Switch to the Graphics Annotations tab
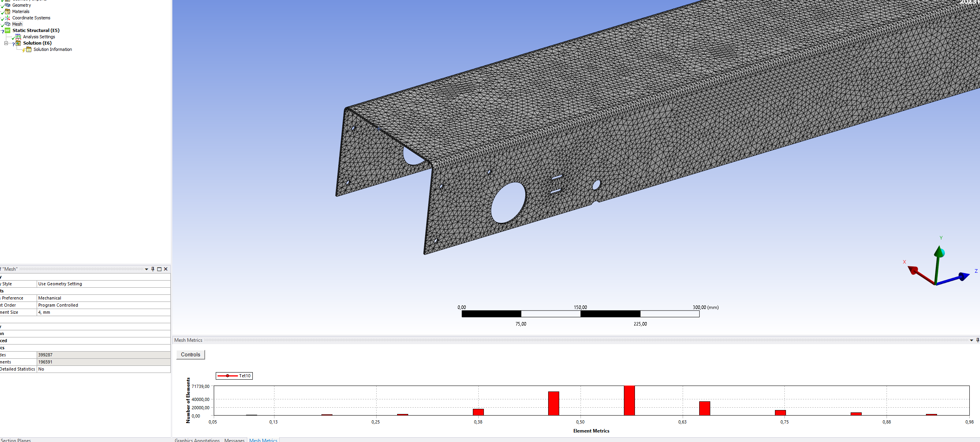Viewport: 980px width, 442px height. (x=197, y=440)
